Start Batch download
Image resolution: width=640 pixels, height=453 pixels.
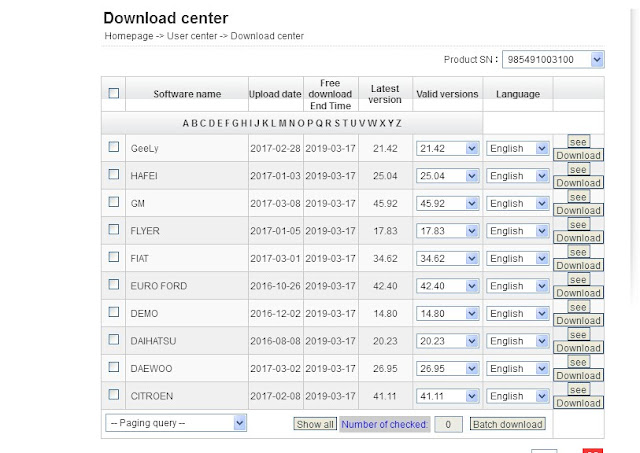click(508, 424)
